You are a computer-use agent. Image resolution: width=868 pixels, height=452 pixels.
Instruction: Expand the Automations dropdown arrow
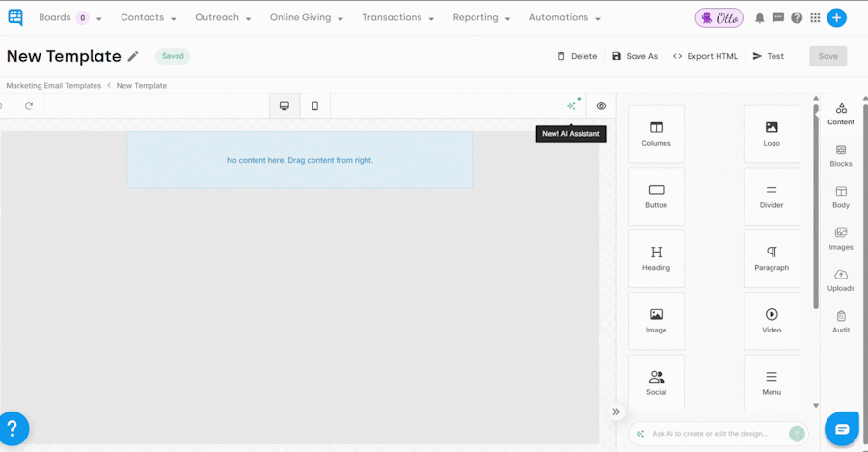click(x=598, y=19)
